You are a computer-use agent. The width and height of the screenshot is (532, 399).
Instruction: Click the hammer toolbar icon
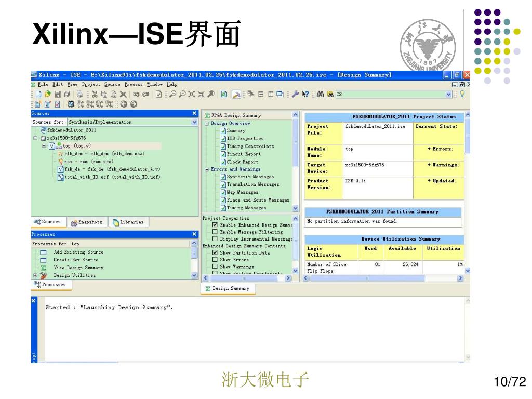(x=236, y=95)
